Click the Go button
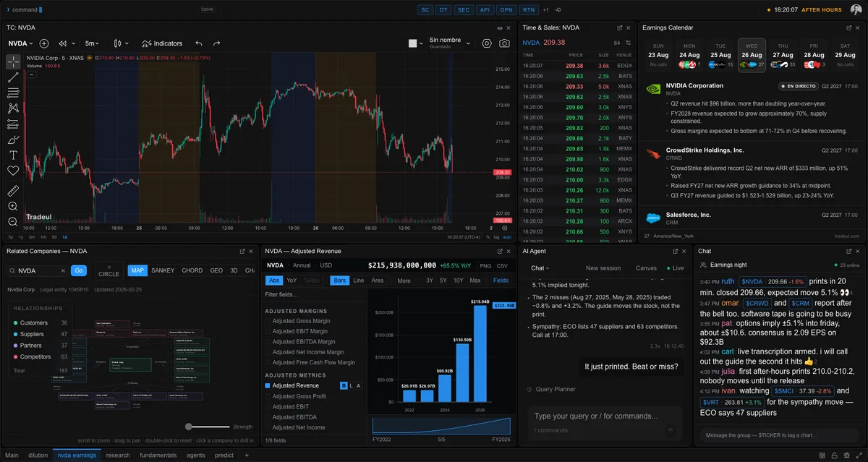The width and height of the screenshot is (868, 462). (80, 270)
